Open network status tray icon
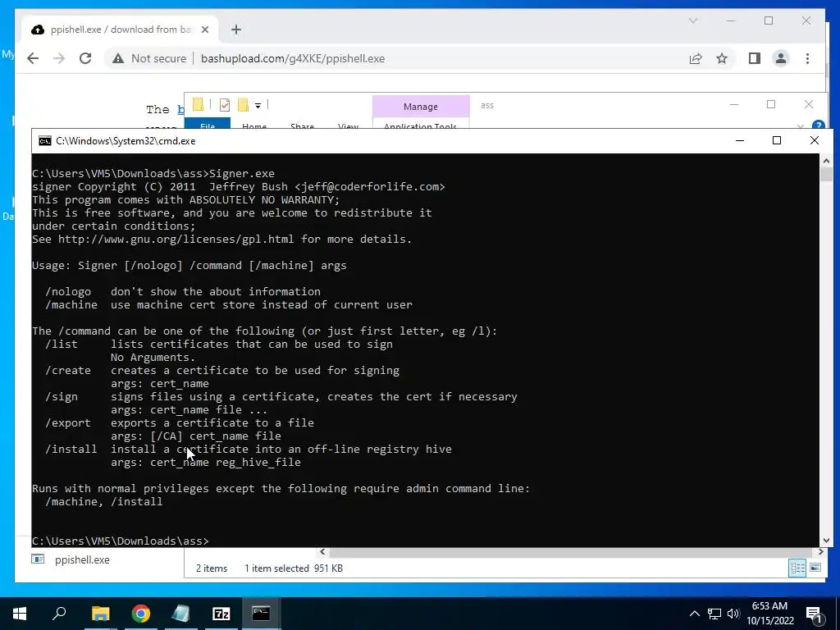 (714, 614)
